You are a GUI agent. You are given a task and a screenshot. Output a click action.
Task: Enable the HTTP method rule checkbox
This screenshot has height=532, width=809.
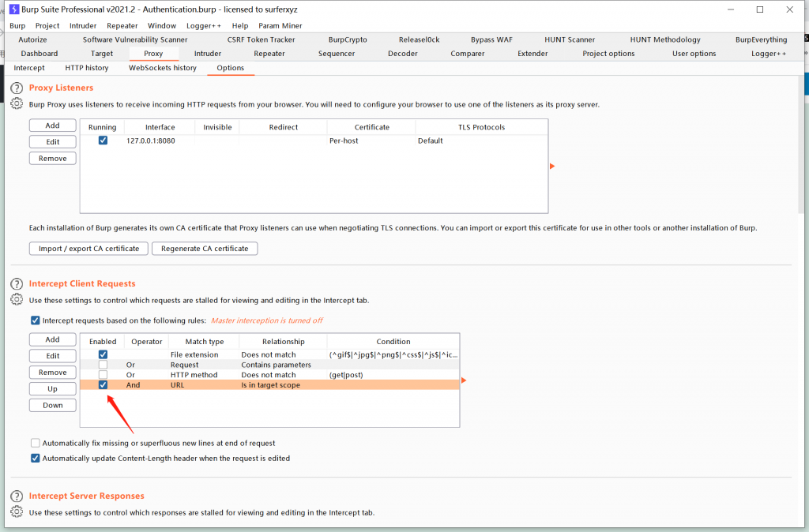click(103, 375)
